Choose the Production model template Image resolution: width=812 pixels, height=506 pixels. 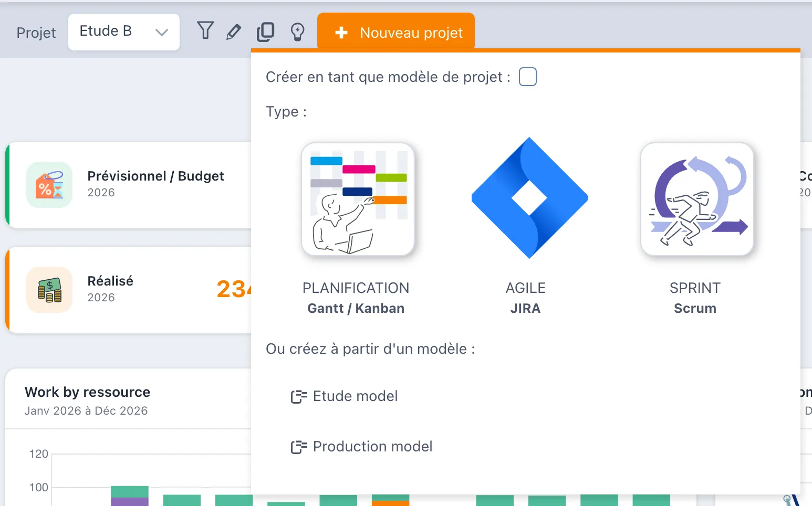tap(362, 447)
